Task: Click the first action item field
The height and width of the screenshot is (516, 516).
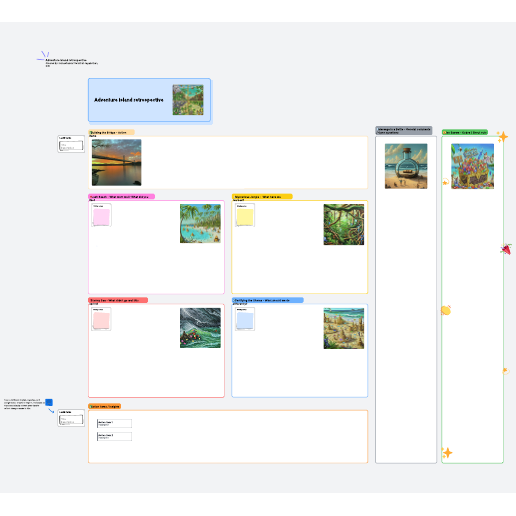Action: coord(114,423)
